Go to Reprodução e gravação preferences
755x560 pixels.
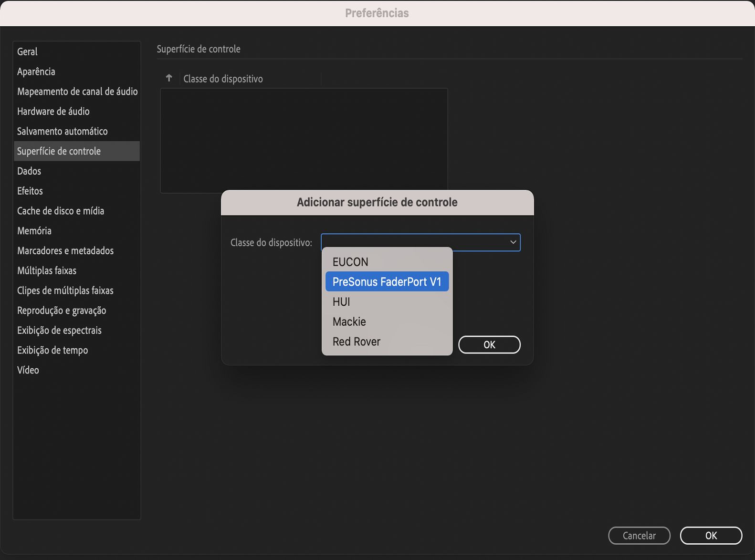[x=77, y=311]
